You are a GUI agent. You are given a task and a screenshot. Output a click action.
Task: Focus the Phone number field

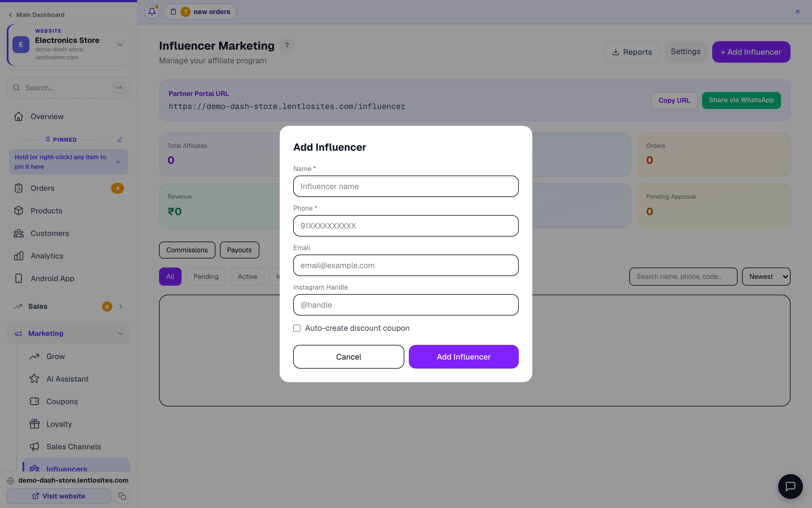(406, 226)
